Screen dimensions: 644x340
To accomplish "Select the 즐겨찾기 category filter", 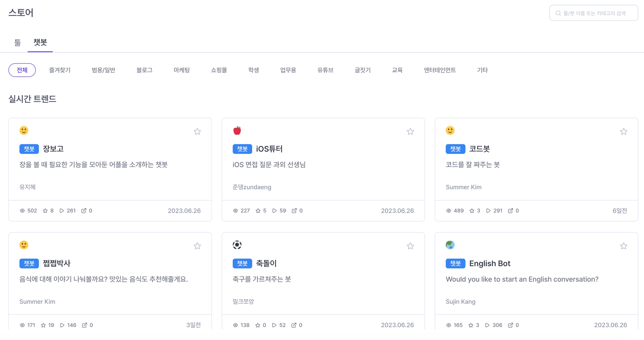I will [60, 70].
